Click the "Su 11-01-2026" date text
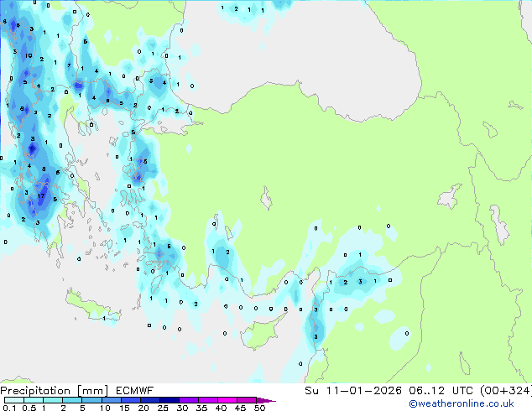 tap(353, 391)
